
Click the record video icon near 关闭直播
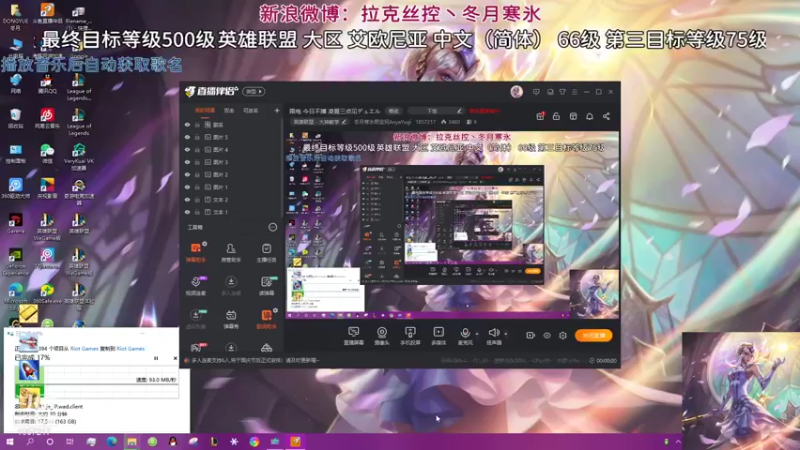[x=530, y=335]
